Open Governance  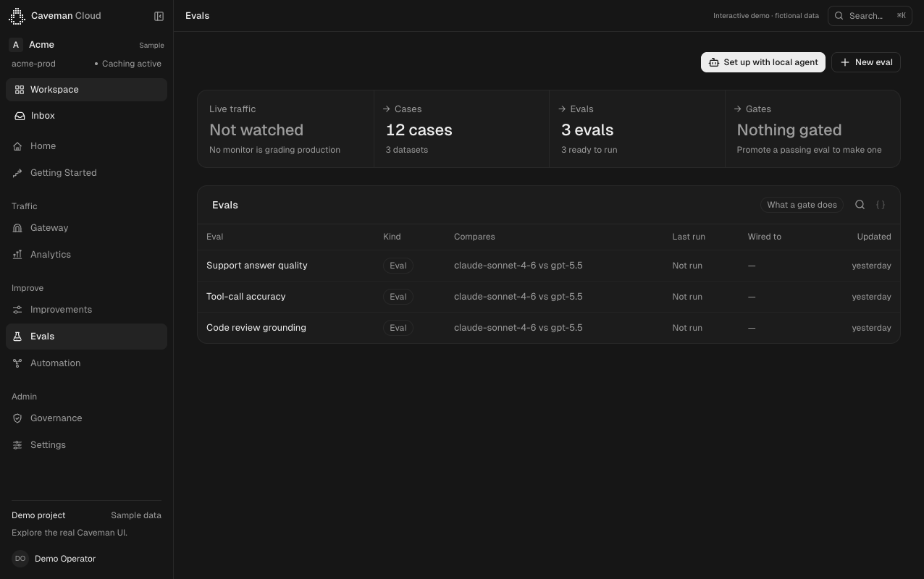click(x=86, y=418)
